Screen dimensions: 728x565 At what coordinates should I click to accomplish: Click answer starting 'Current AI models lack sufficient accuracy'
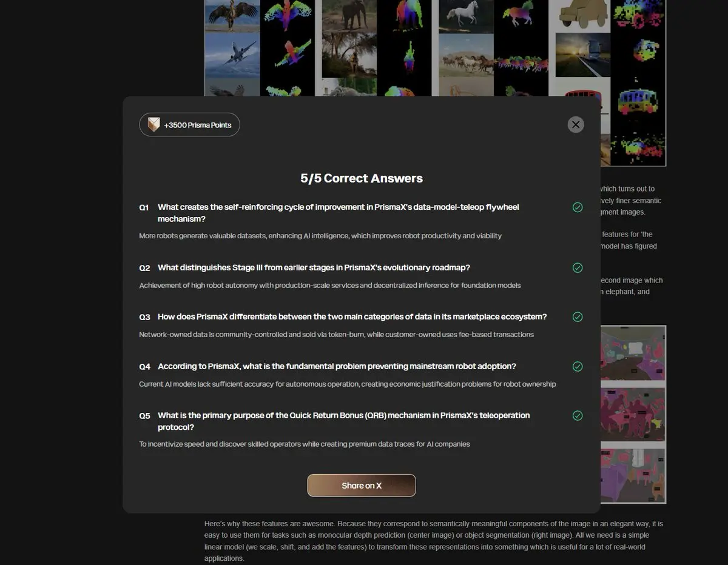coord(348,384)
